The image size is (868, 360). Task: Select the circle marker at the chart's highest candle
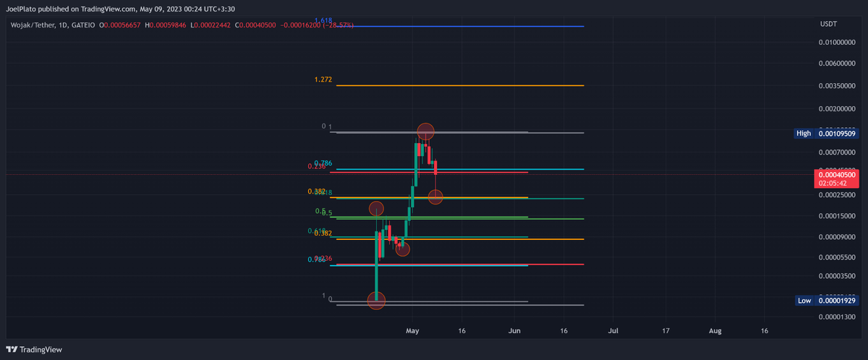(x=425, y=132)
